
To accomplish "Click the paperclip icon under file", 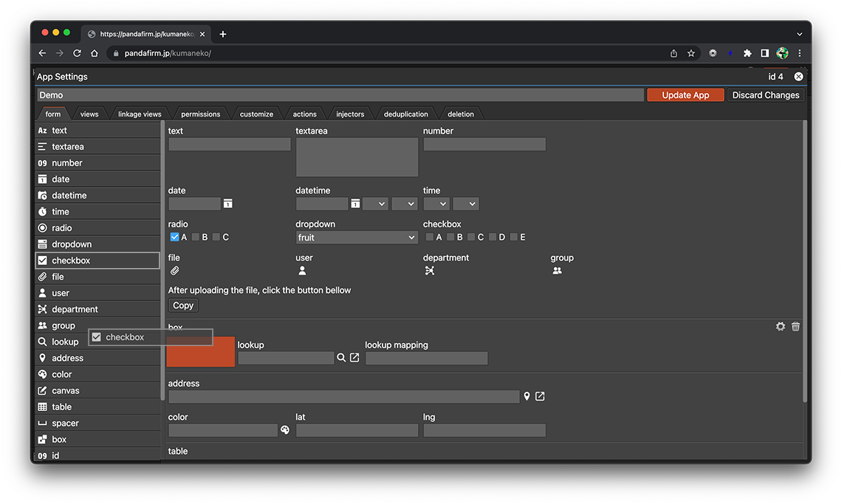I will coord(175,271).
